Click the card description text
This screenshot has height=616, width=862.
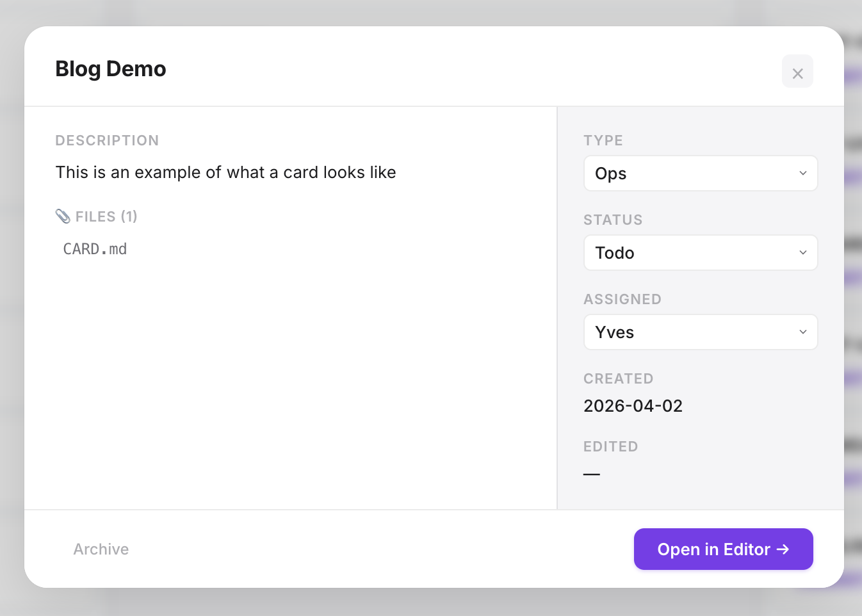225,172
